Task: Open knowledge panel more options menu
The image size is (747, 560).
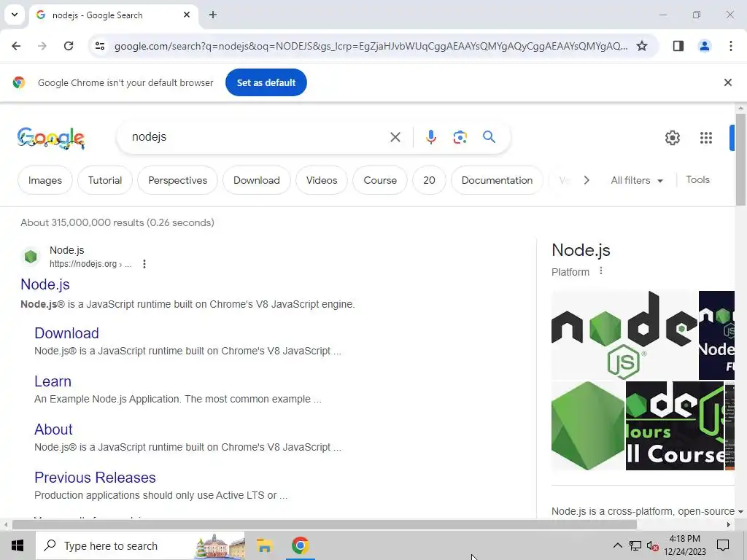Action: coord(601,271)
